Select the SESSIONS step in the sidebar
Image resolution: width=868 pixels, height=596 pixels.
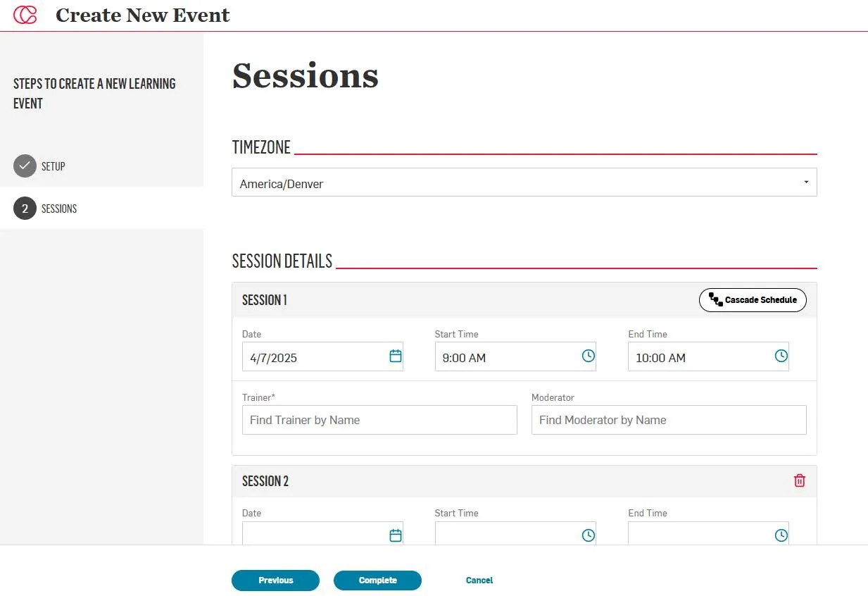pos(59,208)
